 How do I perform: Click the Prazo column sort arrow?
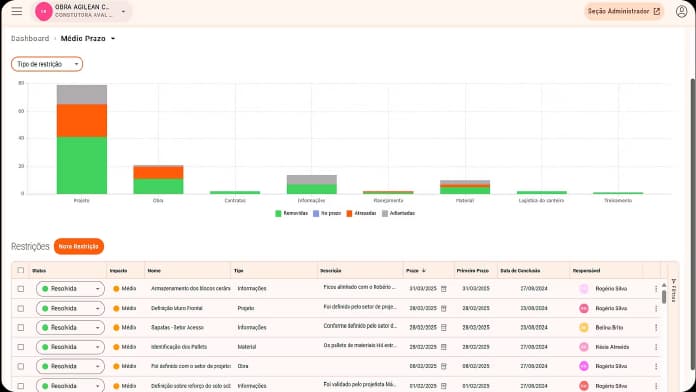(424, 270)
